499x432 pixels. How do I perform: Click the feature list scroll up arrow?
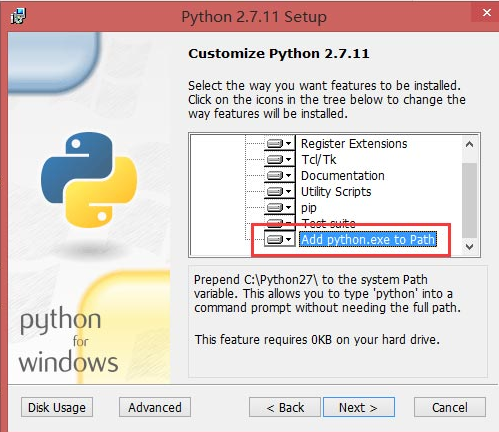pyautogui.click(x=470, y=144)
